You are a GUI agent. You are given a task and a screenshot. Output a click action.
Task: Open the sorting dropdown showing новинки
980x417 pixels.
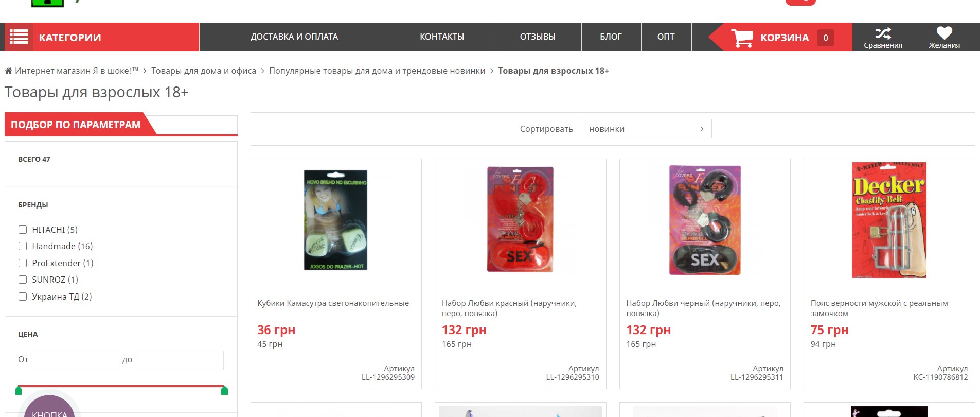coord(647,129)
